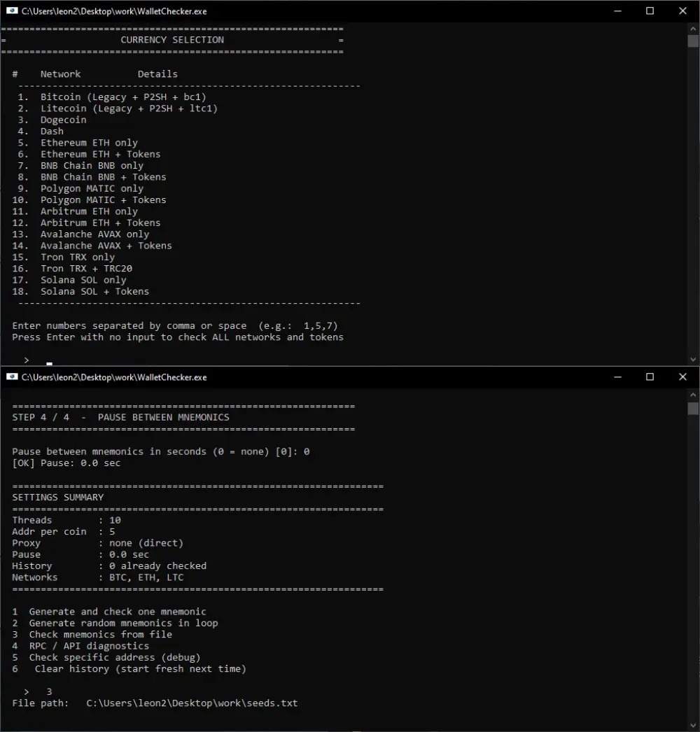Screen dimensions: 700x732
Task: Click the 'BNB Chain BNB only' row
Action: pos(80,166)
